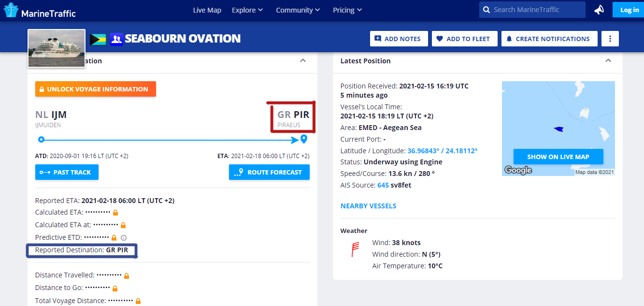644x306 pixels.
Task: Click the ROUTE FORECAST button
Action: 269,172
